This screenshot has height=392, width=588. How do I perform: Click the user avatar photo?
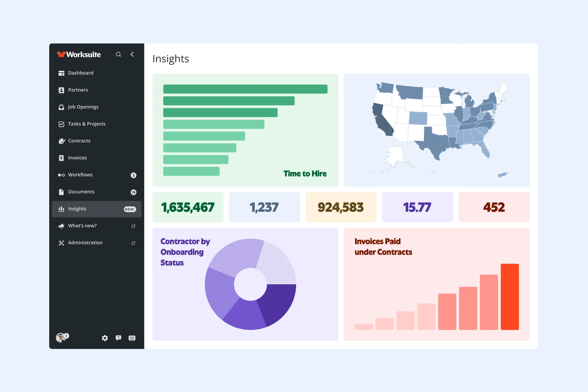pyautogui.click(x=61, y=338)
